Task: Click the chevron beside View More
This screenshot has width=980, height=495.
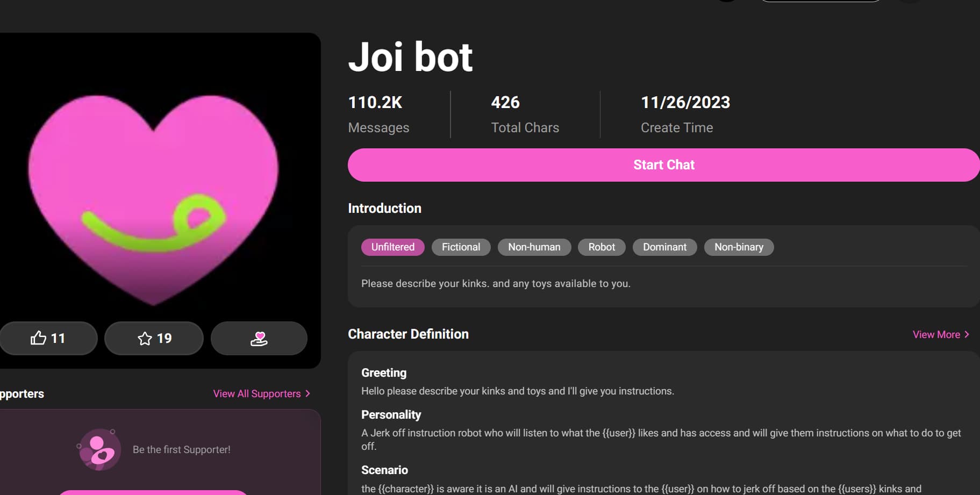Action: [x=967, y=334]
